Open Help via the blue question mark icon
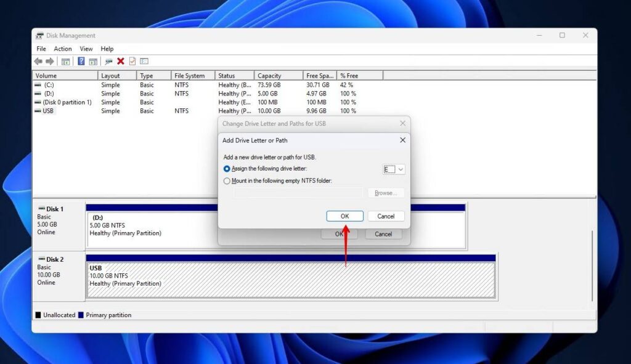Viewport: 631px width, 364px height. click(81, 61)
